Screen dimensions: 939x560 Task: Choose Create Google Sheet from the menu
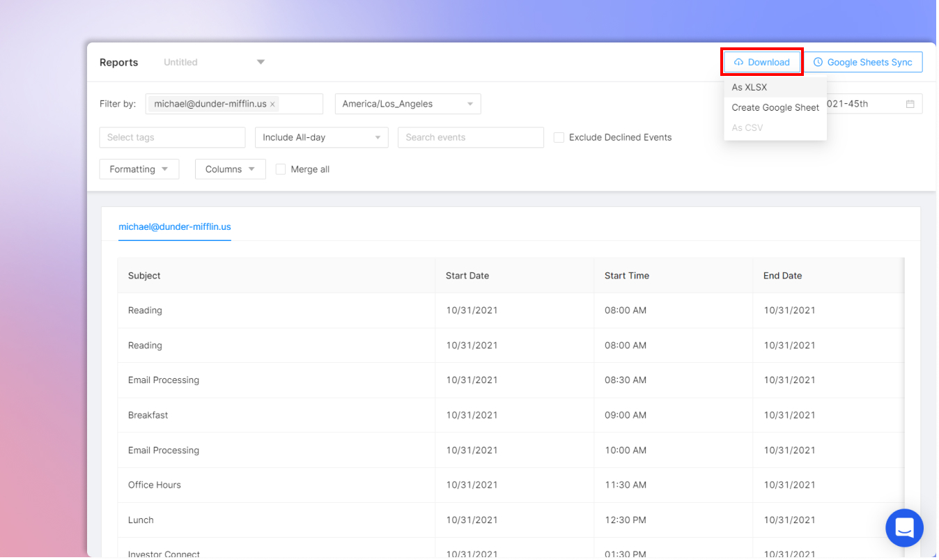click(x=775, y=107)
